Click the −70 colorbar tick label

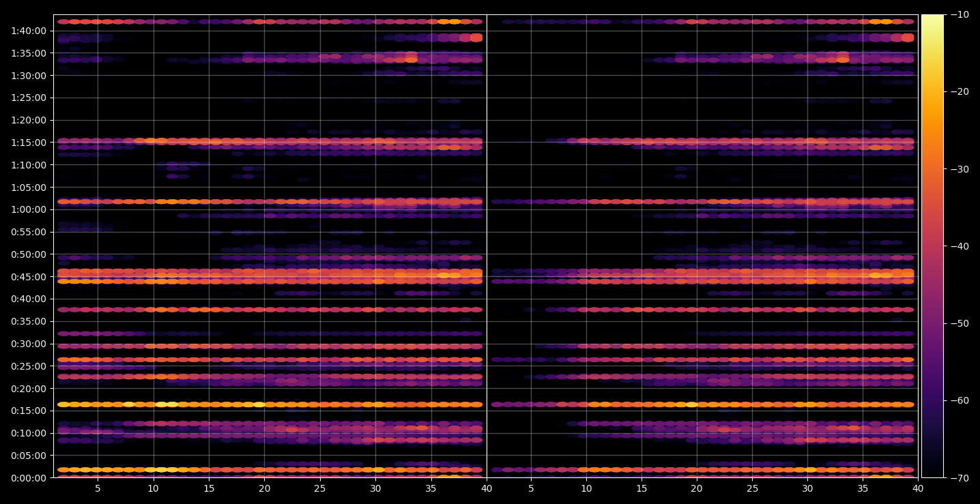(959, 477)
